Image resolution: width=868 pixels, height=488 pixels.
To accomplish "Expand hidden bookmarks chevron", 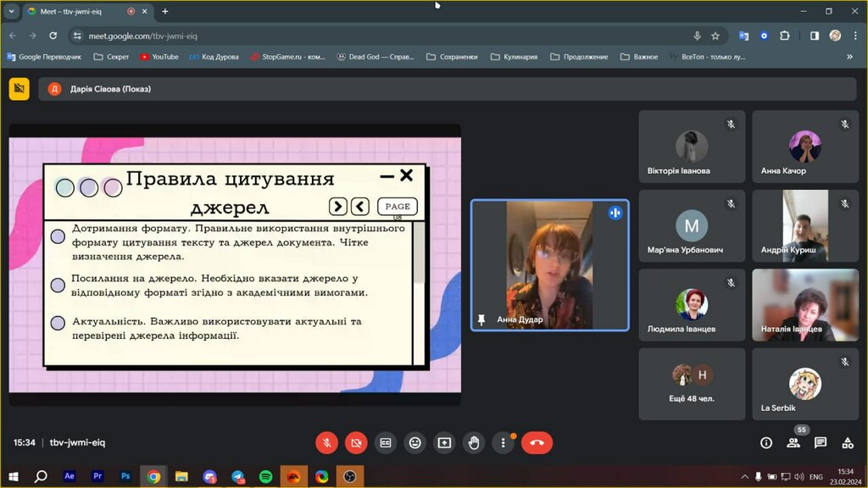I will pos(849,57).
